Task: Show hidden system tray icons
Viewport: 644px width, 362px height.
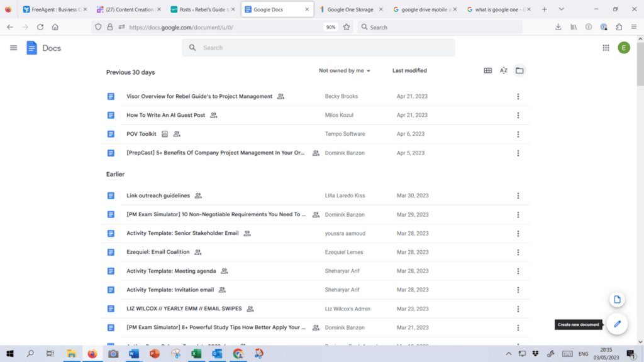Action: click(508, 353)
